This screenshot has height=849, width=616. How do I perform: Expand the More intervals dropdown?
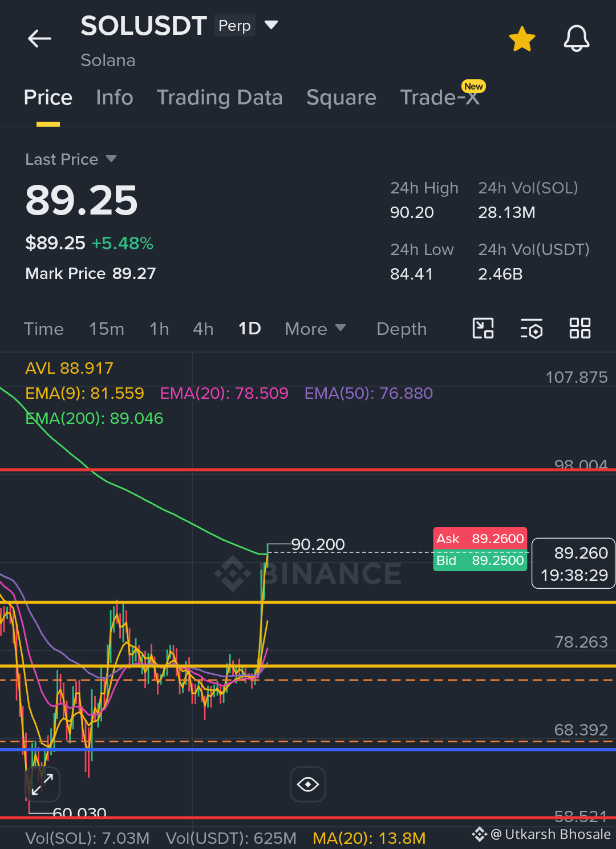coord(315,329)
